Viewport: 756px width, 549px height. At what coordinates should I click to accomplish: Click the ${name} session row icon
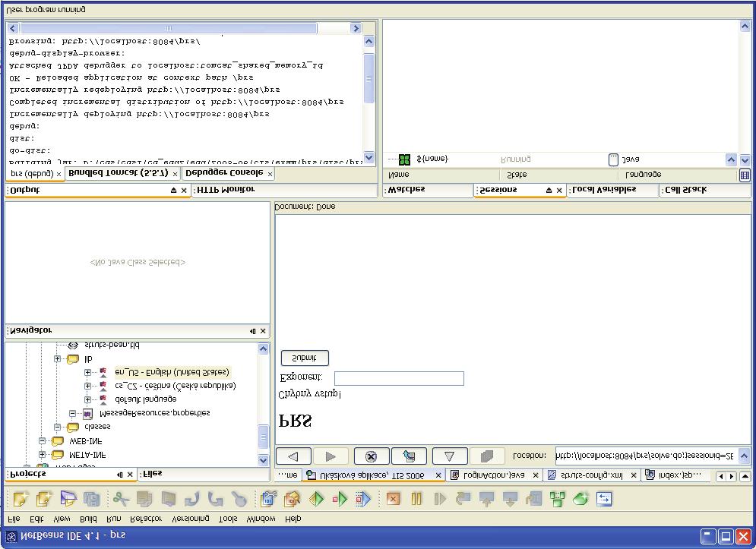tap(404, 159)
